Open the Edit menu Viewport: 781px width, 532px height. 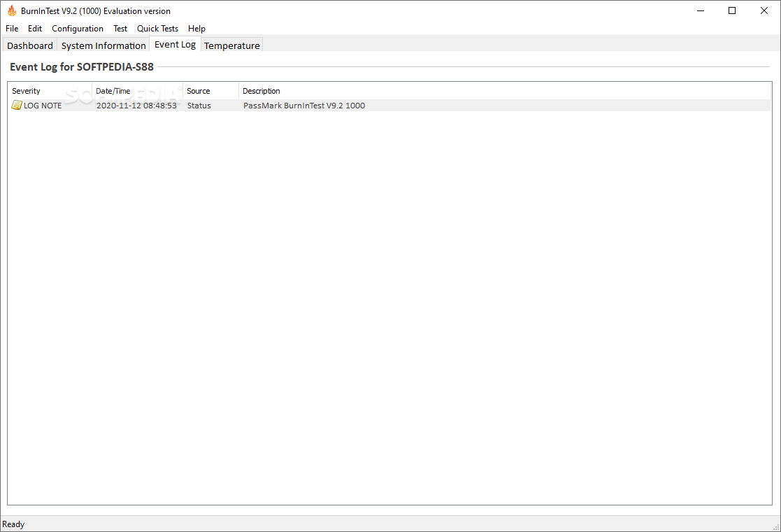[x=35, y=29]
